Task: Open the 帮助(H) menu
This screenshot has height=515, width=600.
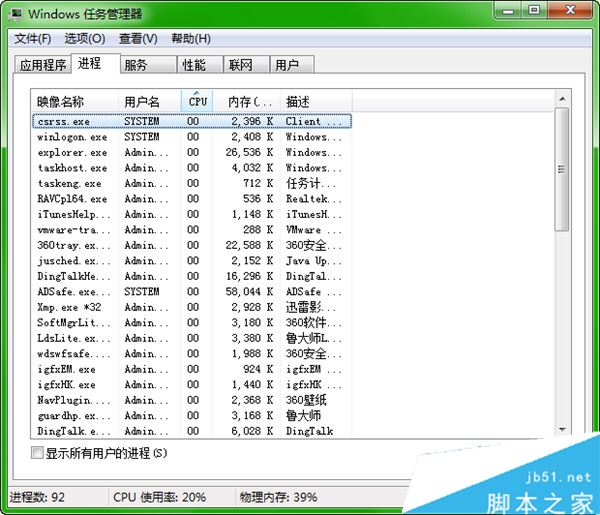Action: pyautogui.click(x=191, y=38)
